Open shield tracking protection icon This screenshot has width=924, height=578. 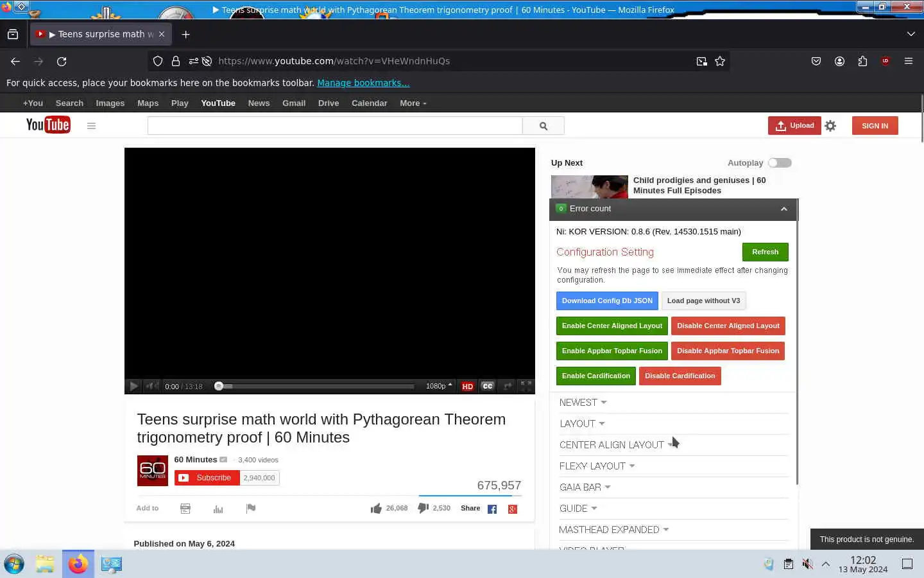[x=158, y=61]
